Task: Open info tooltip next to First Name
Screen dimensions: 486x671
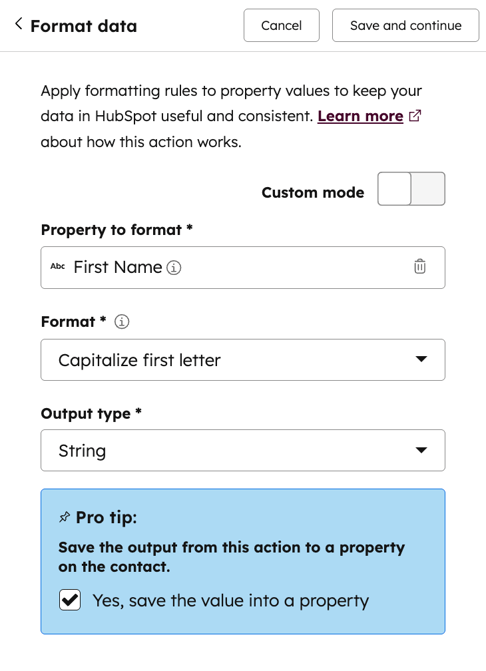Action: (x=174, y=268)
